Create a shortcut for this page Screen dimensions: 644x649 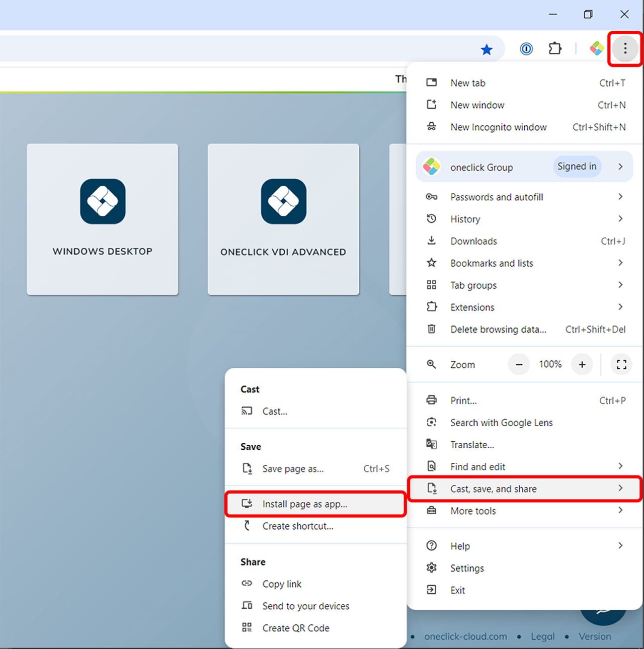[297, 526]
